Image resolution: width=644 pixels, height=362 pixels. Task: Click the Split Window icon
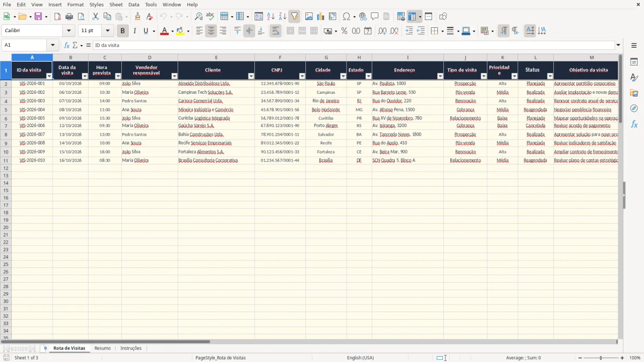[x=428, y=17]
